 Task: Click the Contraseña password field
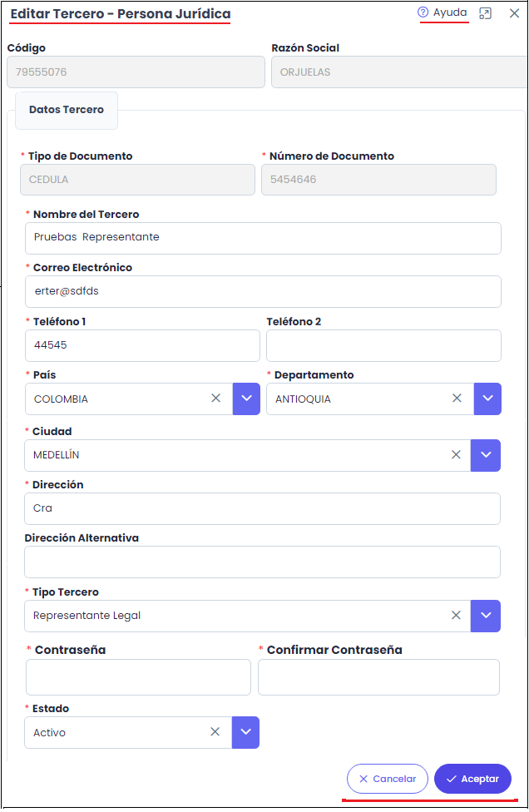point(138,677)
